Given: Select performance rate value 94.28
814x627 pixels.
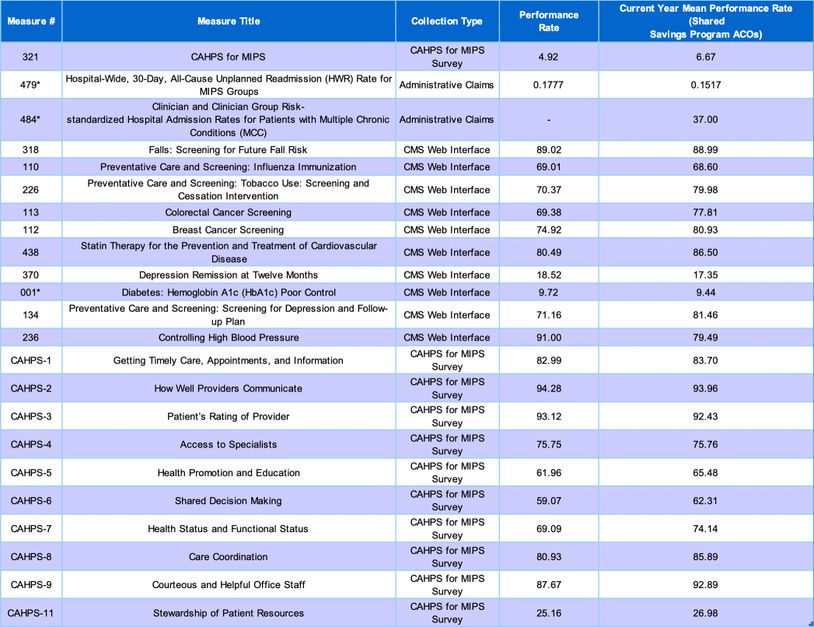Looking at the screenshot, I should coord(549,388).
